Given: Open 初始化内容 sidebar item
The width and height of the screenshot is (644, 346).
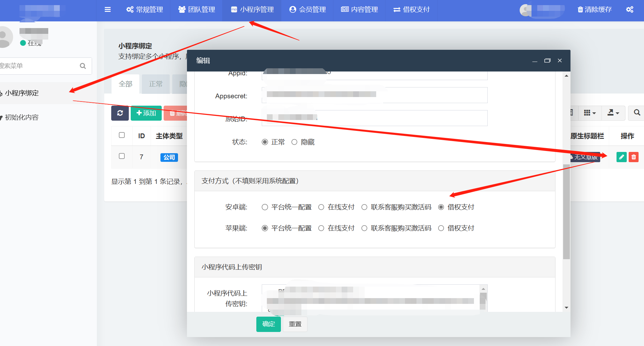Looking at the screenshot, I should 22,117.
